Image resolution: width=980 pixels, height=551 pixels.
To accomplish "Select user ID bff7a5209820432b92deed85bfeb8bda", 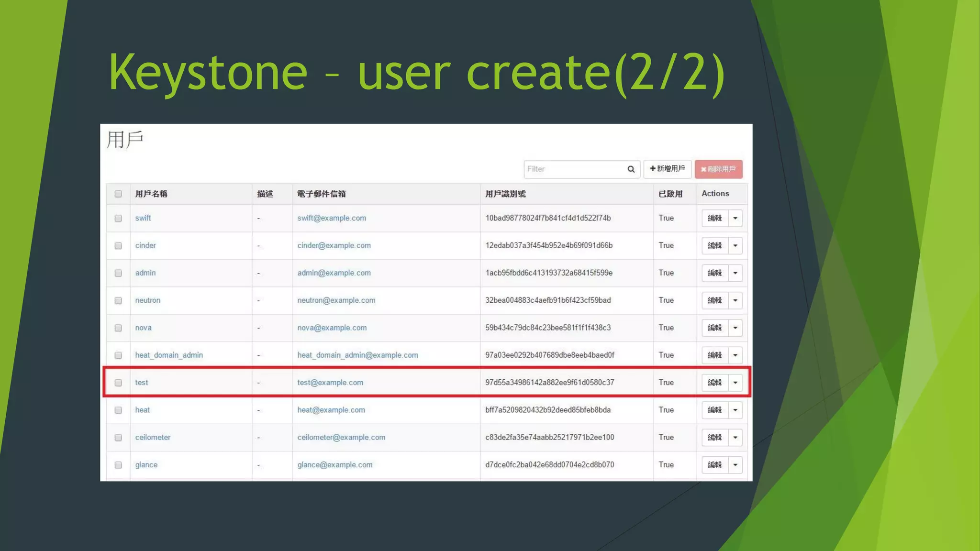I will (548, 410).
